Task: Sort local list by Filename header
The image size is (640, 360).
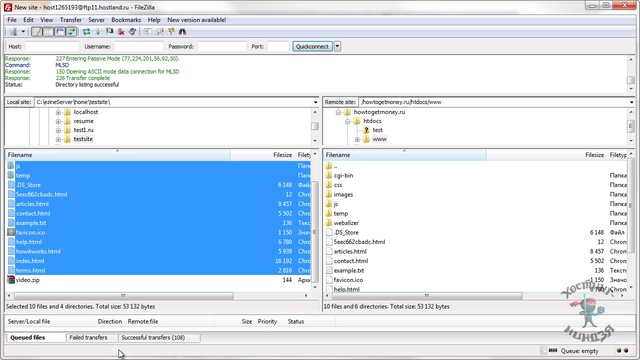Action: [x=118, y=155]
